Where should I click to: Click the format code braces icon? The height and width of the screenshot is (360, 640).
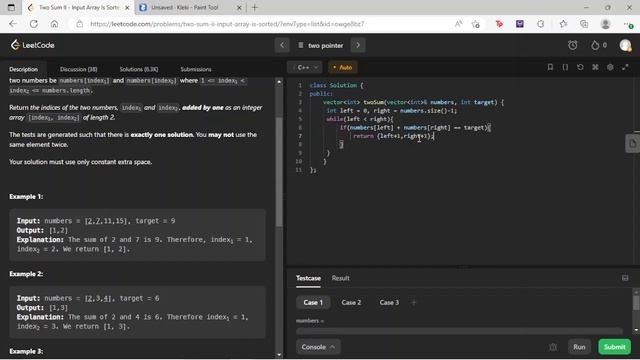(565, 67)
